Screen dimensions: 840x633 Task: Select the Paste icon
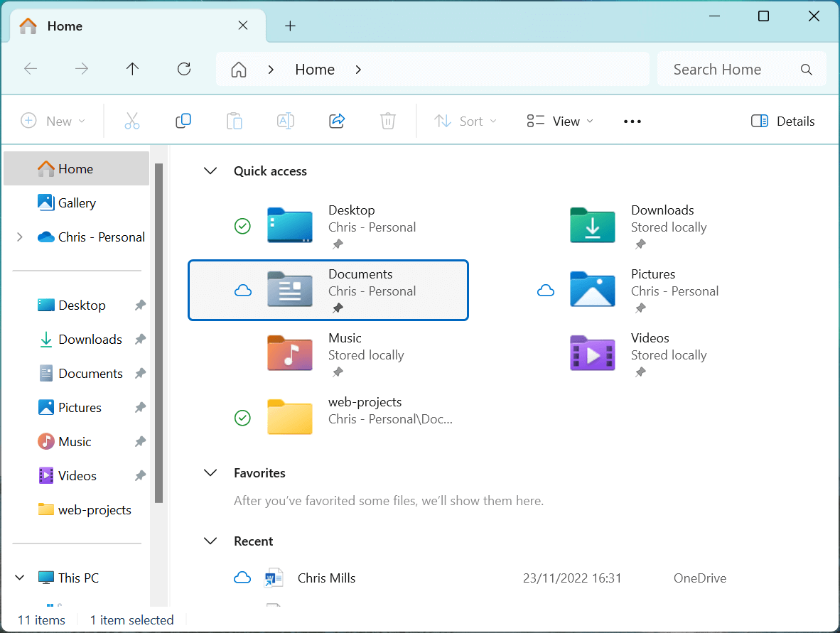point(235,121)
